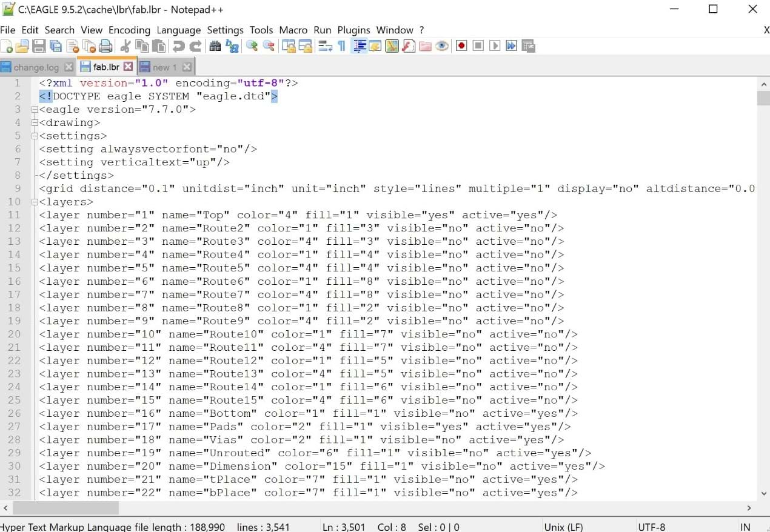Run macro multiple times icon
Screen dimensions: 770x532
click(511, 46)
